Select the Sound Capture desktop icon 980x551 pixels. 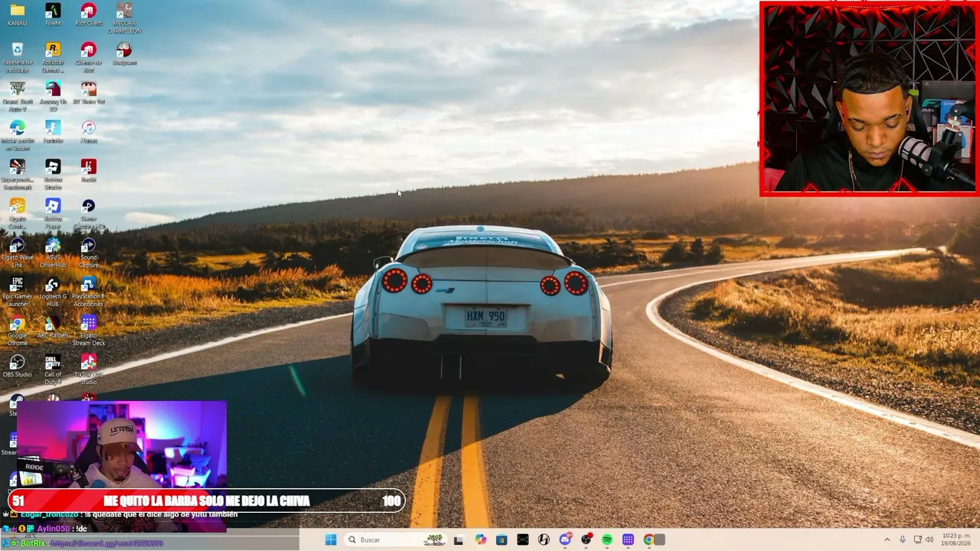click(x=88, y=253)
